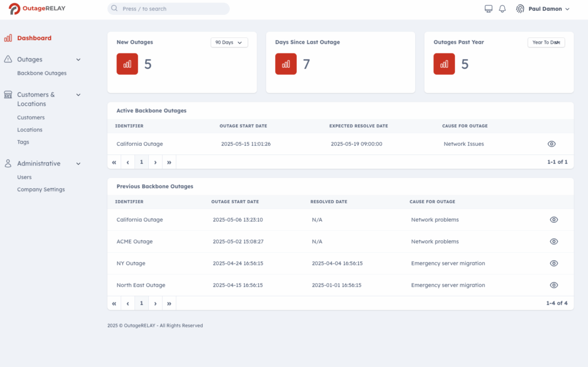View the ACME Outage eye icon

pyautogui.click(x=554, y=242)
